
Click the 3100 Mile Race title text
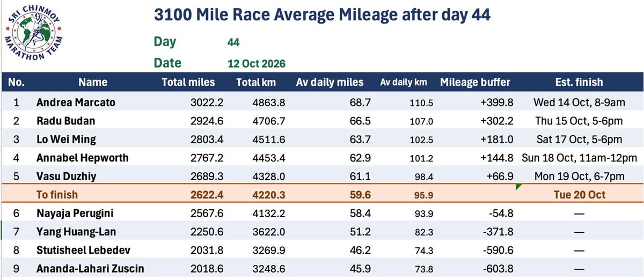322,15
